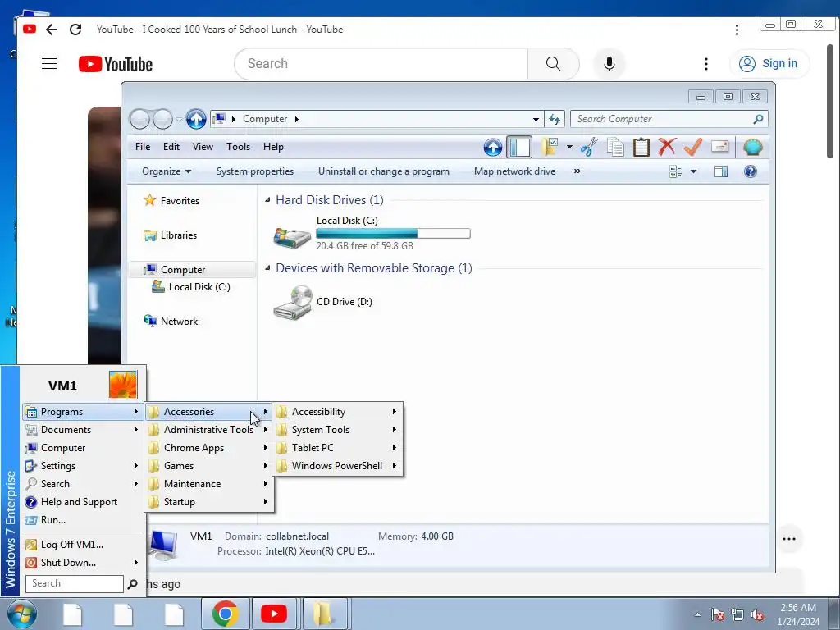Viewport: 840px width, 630px height.
Task: Show more commands via the double chevron
Action: pos(577,171)
